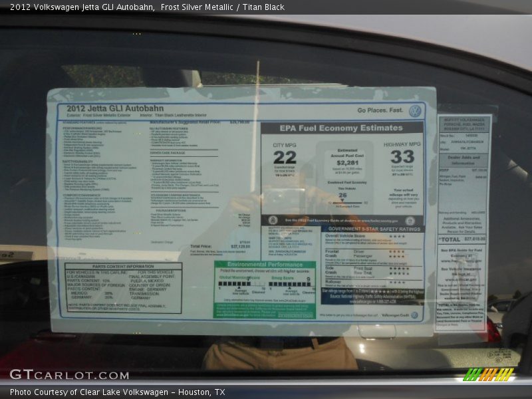Click the GTCARLOT.COM watermark logo

tap(69, 374)
